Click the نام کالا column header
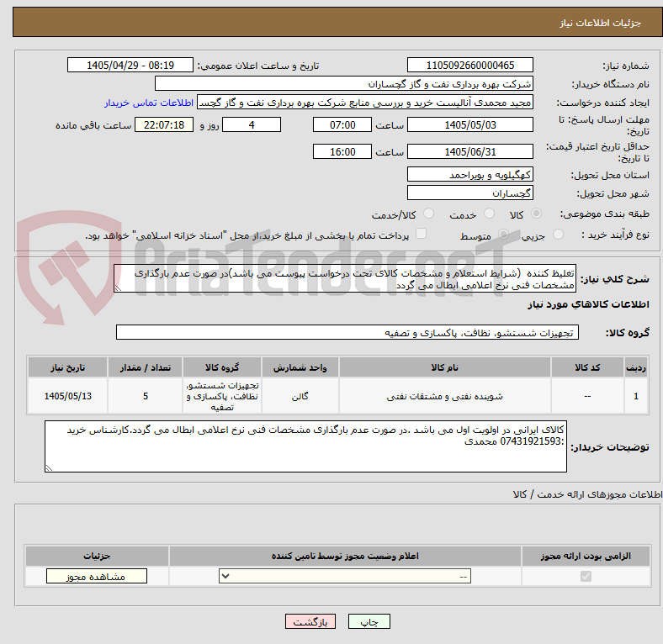Viewport: 663px width, 644px height. click(x=444, y=367)
